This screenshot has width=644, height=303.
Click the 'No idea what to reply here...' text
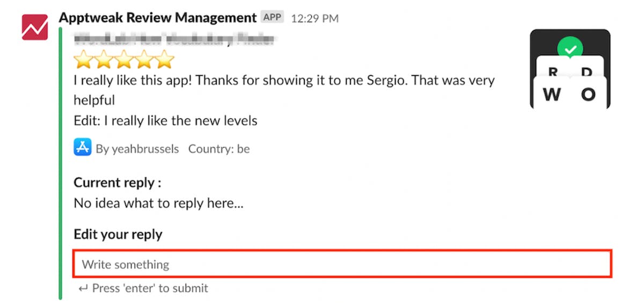pos(158,204)
